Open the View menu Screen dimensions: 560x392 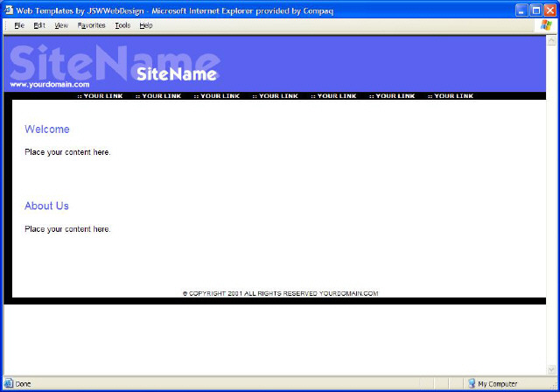point(61,25)
